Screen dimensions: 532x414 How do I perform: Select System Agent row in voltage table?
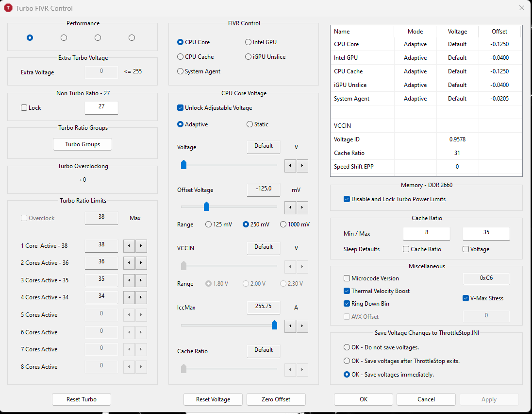(x=426, y=99)
